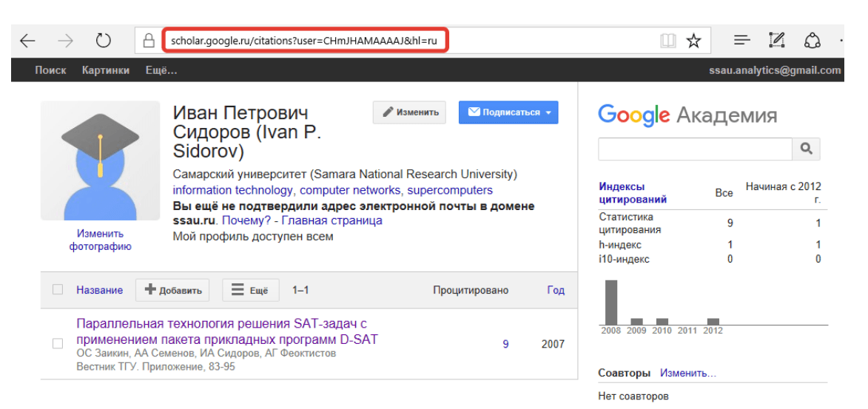
Task: Open reading view book icon
Action: [x=667, y=41]
